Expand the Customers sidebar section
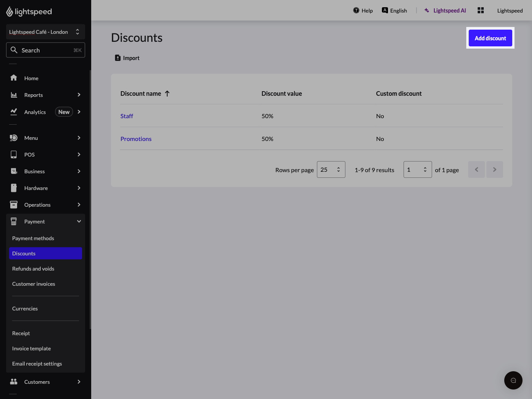Viewport: 532px width, 399px height. click(37, 382)
